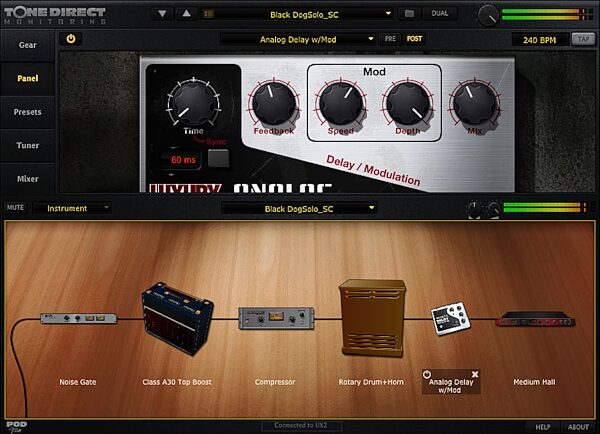Click the Compressor label
Screen dimensions: 600x434
(275, 382)
